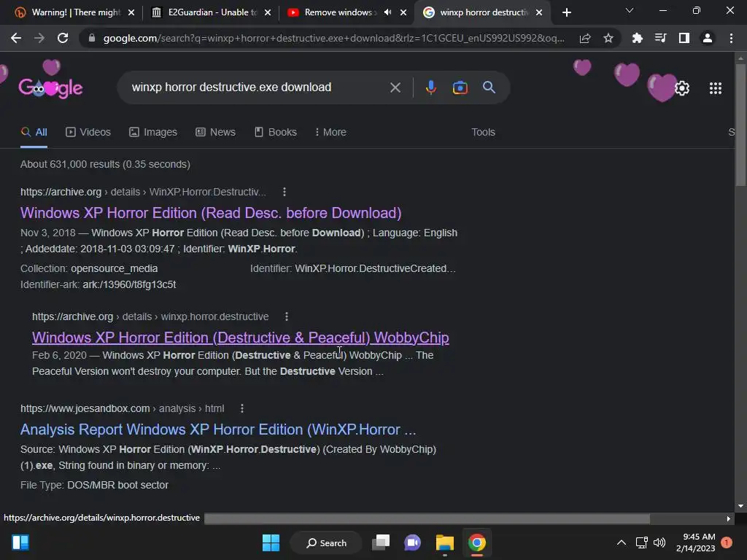Open Analysis Report Windows XP Horror link
Viewport: 747px width, 560px height.
[x=217, y=429]
